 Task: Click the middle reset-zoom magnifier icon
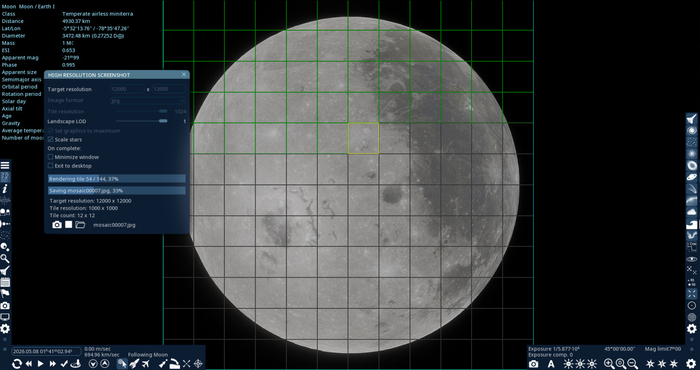pos(621,364)
